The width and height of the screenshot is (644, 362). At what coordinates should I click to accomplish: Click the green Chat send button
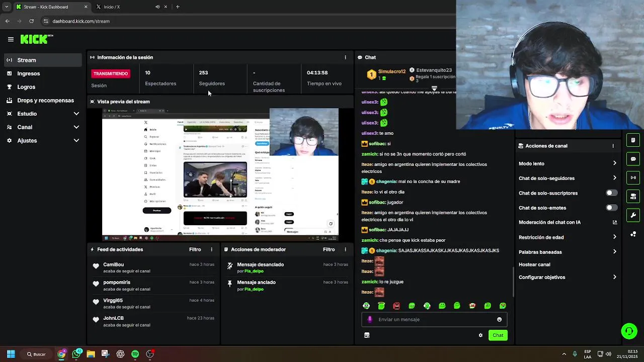click(x=498, y=335)
